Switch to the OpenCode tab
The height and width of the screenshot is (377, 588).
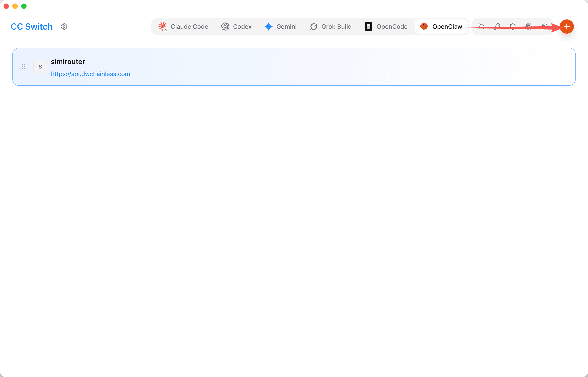coord(386,27)
